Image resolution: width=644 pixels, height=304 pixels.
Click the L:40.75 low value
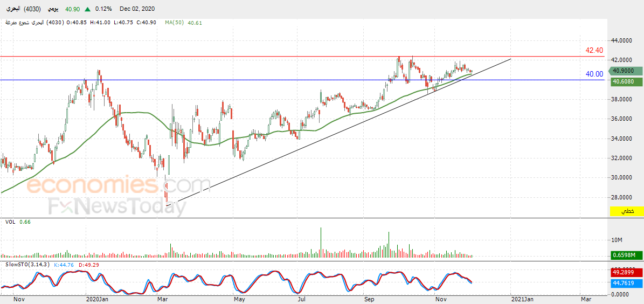[x=123, y=23]
